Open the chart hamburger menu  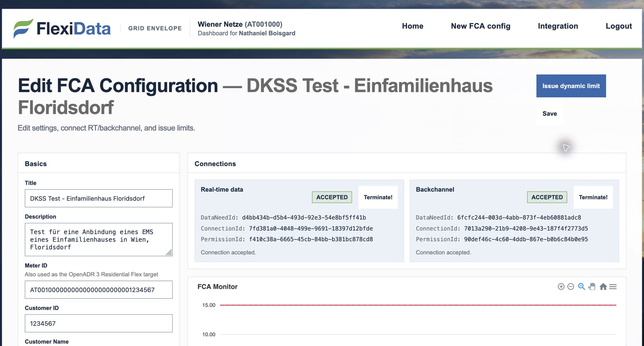tap(613, 286)
